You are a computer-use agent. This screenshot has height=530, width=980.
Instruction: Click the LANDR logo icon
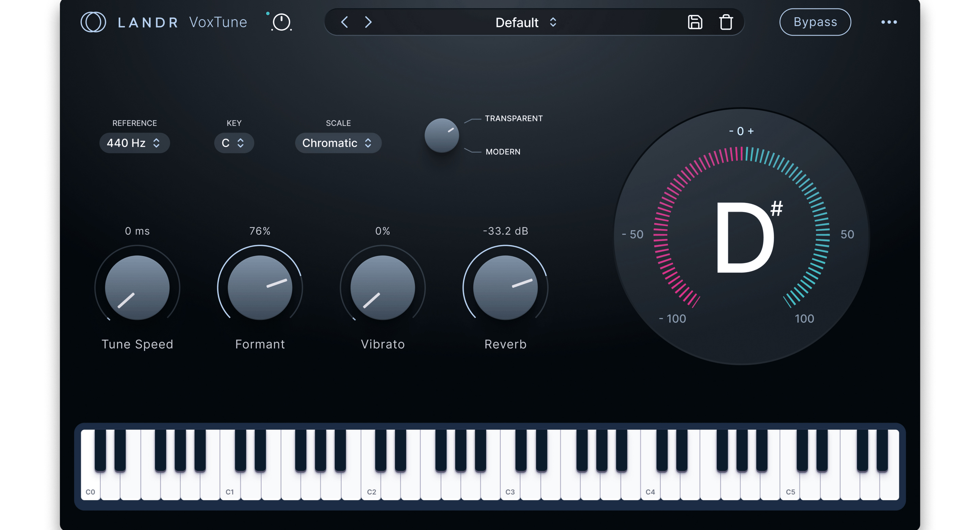coord(93,22)
